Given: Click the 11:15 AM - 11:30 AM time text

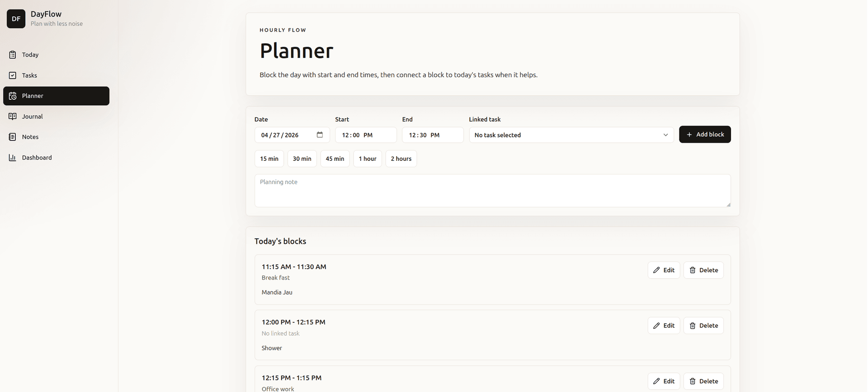Looking at the screenshot, I should click(294, 266).
